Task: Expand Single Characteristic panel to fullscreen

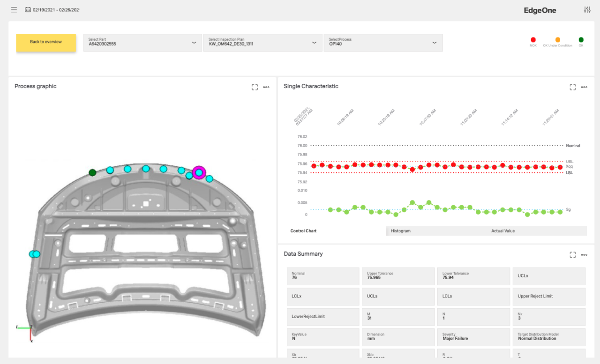Action: (x=572, y=87)
